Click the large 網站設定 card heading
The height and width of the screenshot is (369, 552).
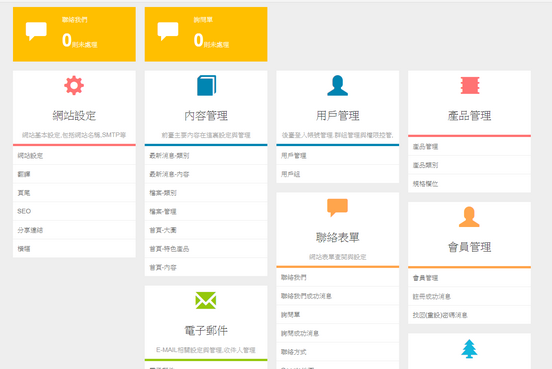click(x=74, y=115)
